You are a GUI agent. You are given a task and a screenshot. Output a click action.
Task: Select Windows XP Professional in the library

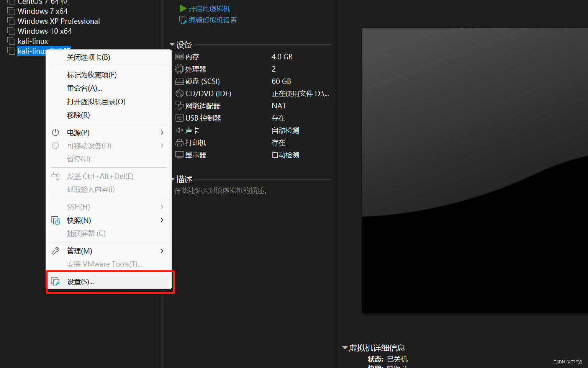pyautogui.click(x=59, y=21)
